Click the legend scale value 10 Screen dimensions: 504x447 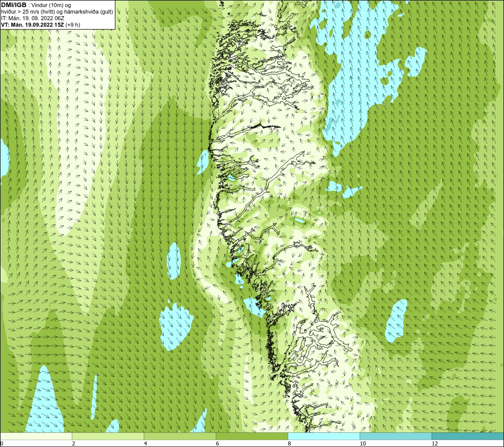pos(363,443)
